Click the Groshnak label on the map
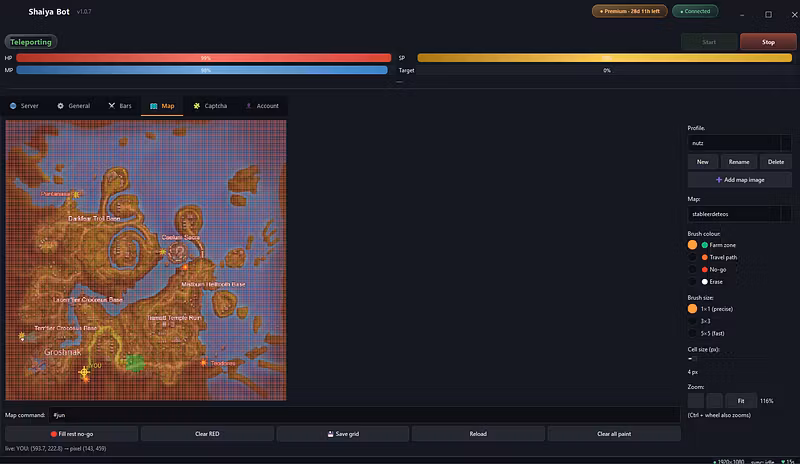Screen dimensions: 800x464 point(62,352)
